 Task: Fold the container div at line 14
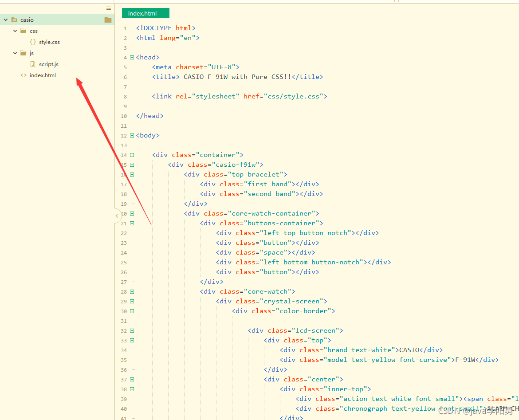tap(132, 155)
